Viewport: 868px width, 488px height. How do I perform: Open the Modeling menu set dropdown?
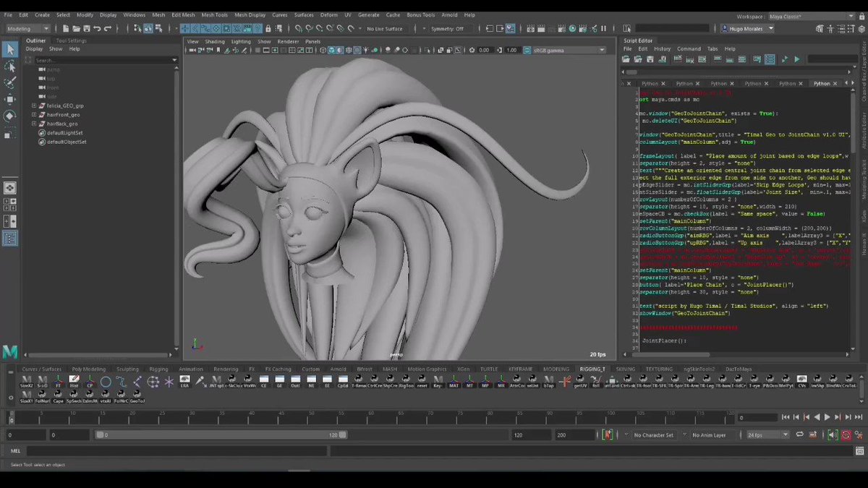click(27, 29)
